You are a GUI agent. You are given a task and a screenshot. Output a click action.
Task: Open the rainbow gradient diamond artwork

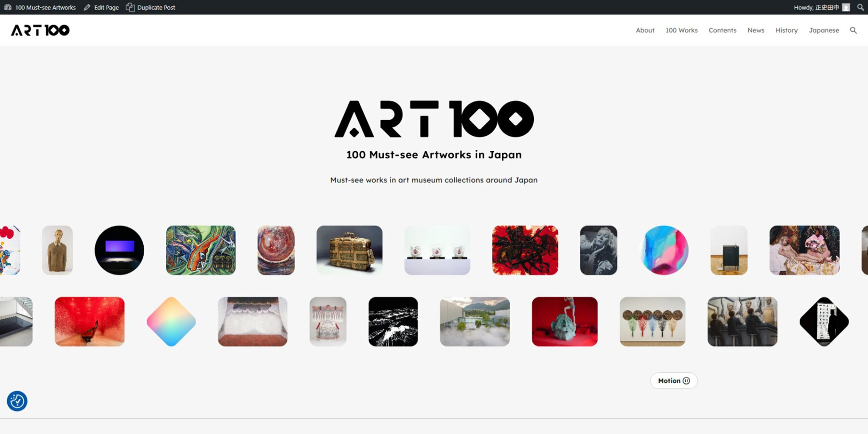click(171, 322)
